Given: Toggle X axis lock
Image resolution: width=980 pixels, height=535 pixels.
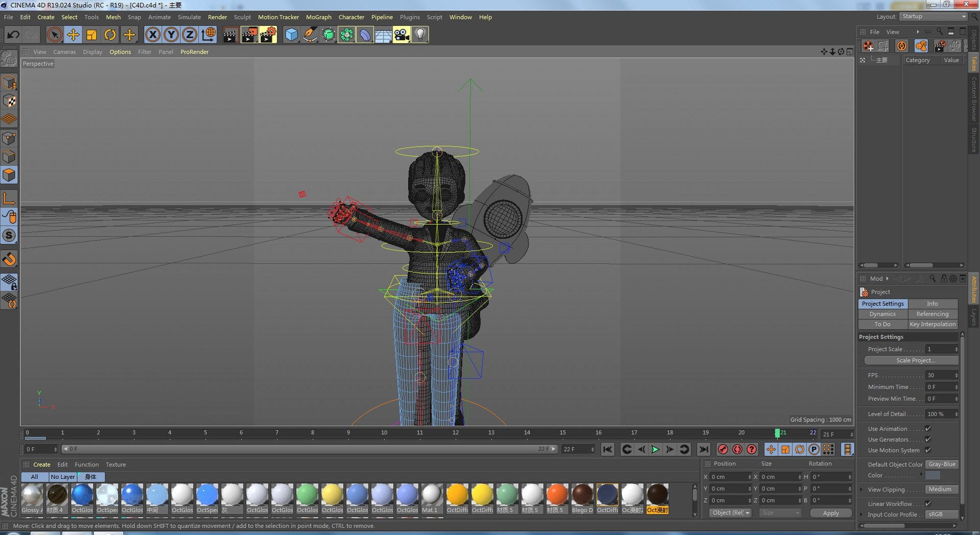Looking at the screenshot, I should [153, 35].
